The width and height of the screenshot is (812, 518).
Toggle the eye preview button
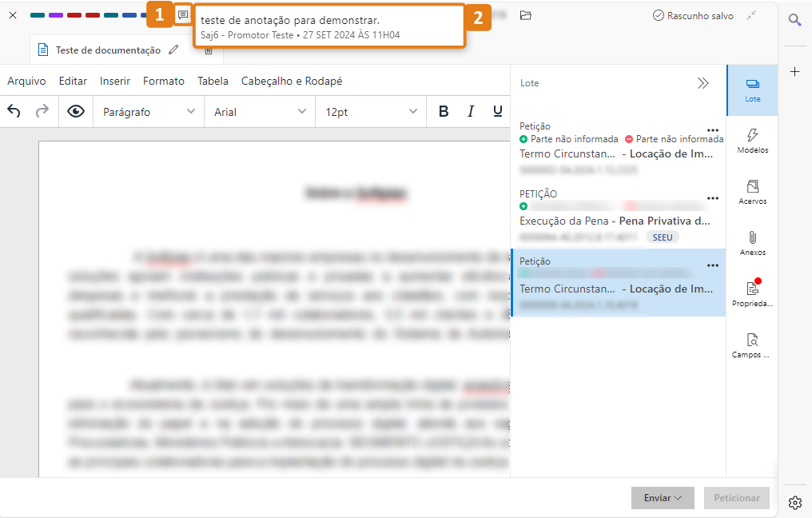(x=76, y=112)
